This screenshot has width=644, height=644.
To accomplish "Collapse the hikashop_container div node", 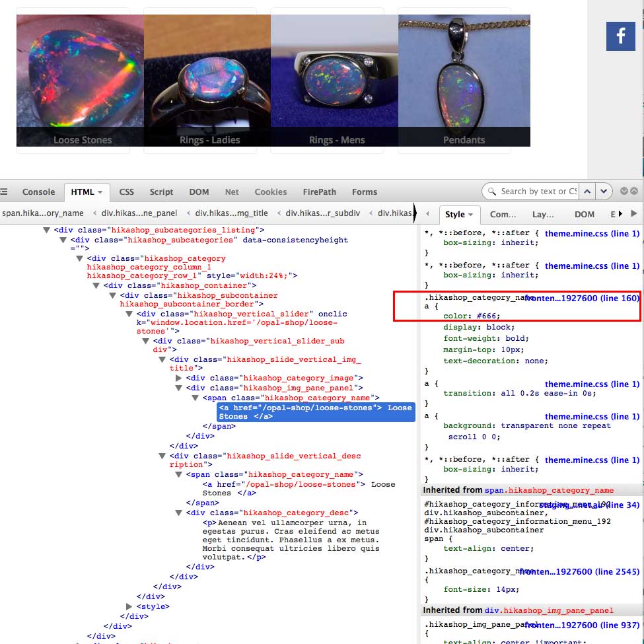I will click(x=96, y=285).
